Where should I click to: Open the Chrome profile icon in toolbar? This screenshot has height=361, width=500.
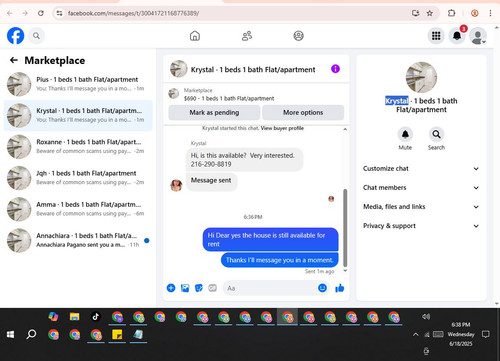click(475, 13)
